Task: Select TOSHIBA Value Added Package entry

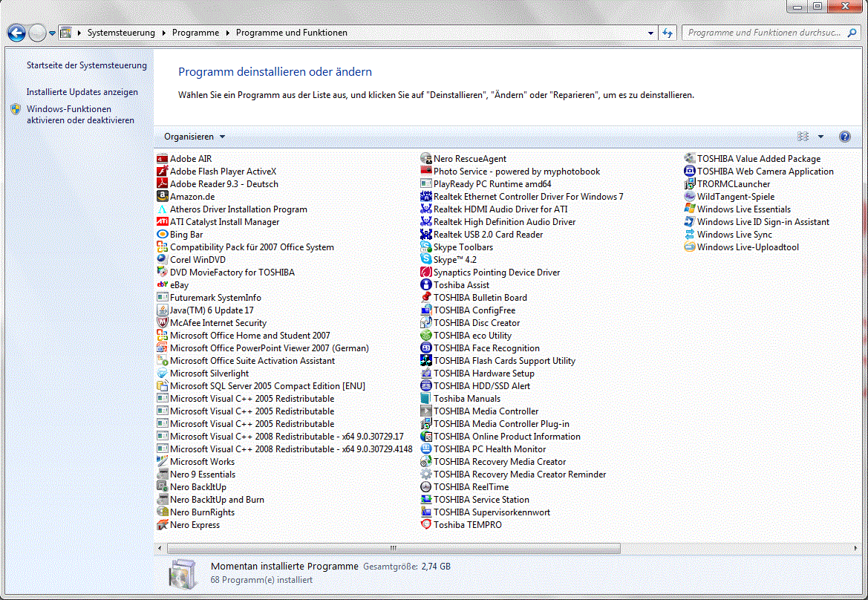Action: (x=753, y=159)
